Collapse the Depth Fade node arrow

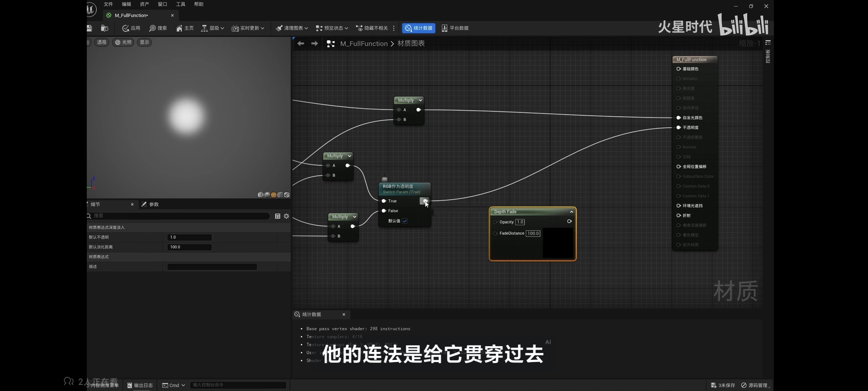571,212
